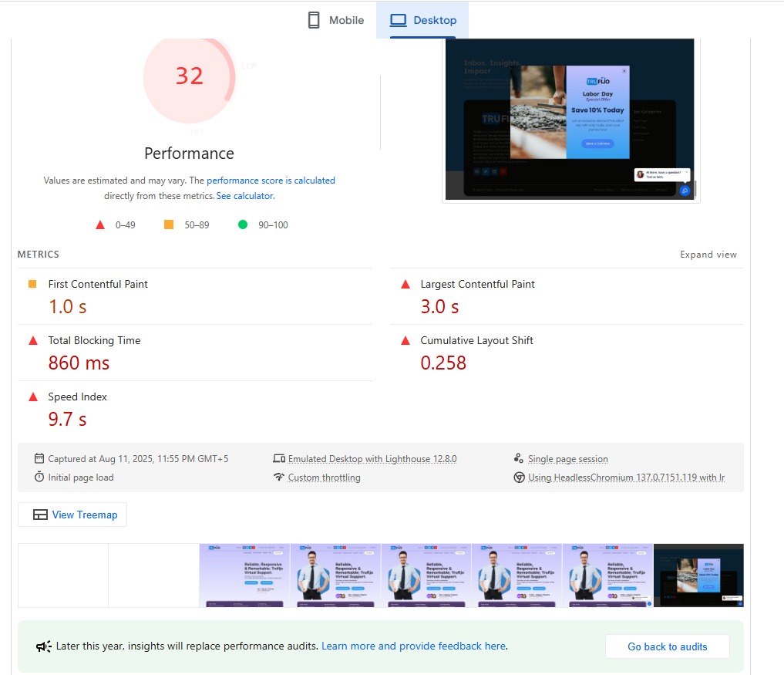Open Learn more and provide feedback link
Viewport: 784px width, 675px height.
pyautogui.click(x=413, y=646)
